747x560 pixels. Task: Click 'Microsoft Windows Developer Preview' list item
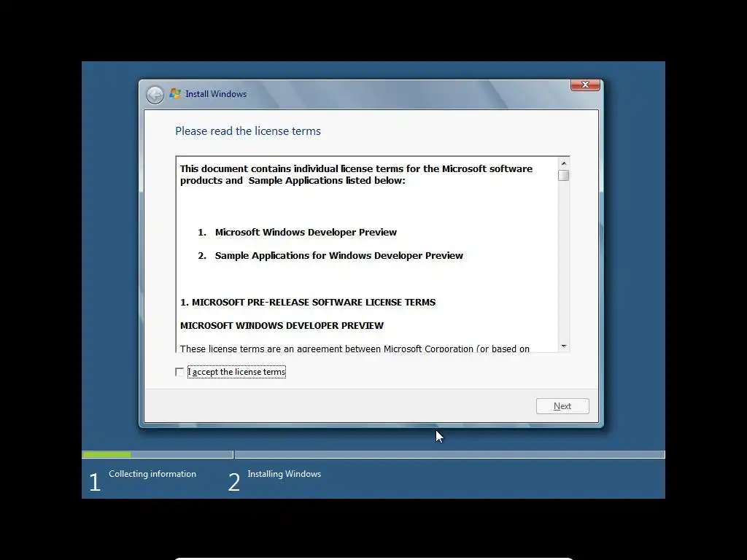point(306,233)
